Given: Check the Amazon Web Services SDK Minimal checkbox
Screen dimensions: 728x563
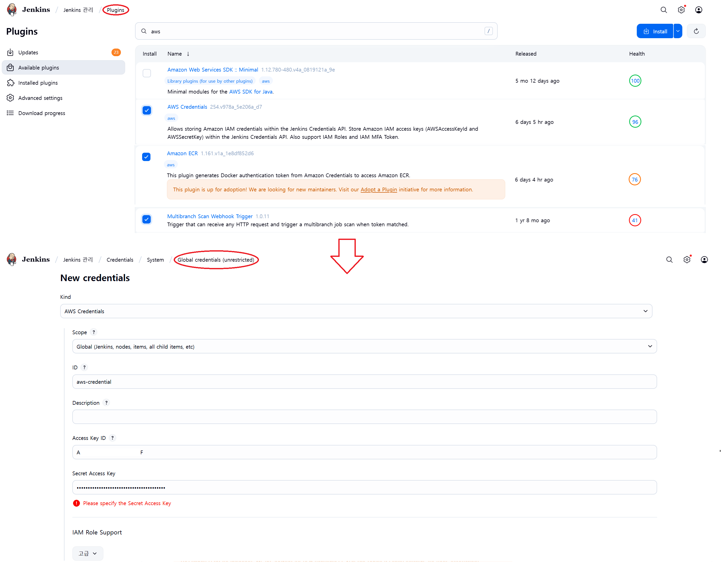Looking at the screenshot, I should click(147, 73).
